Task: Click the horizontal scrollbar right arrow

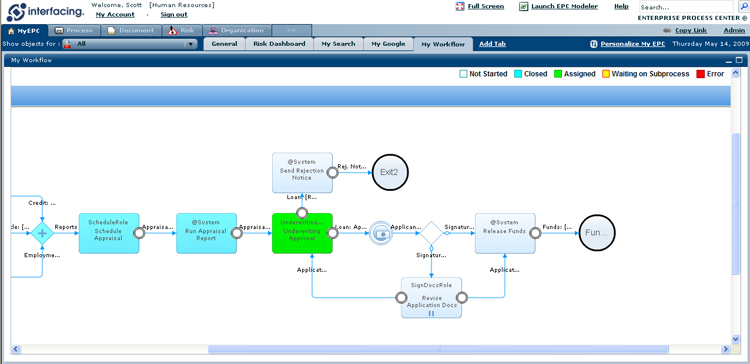Action: 725,350
